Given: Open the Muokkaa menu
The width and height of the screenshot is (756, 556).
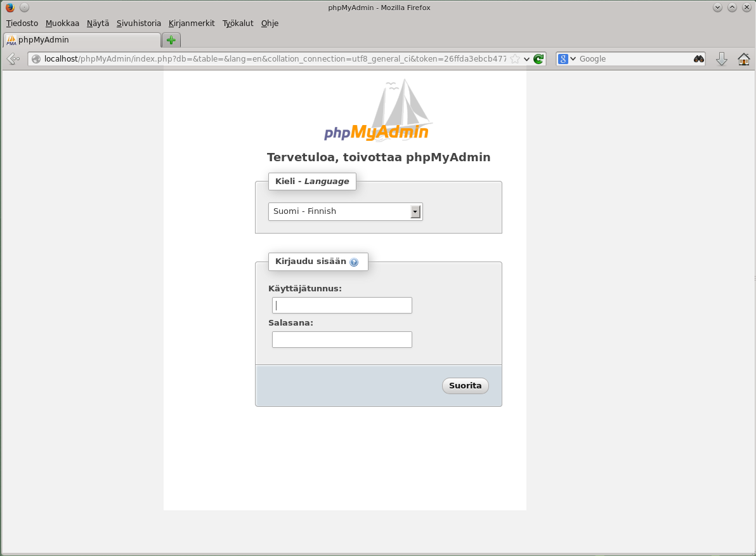Looking at the screenshot, I should click(x=62, y=23).
